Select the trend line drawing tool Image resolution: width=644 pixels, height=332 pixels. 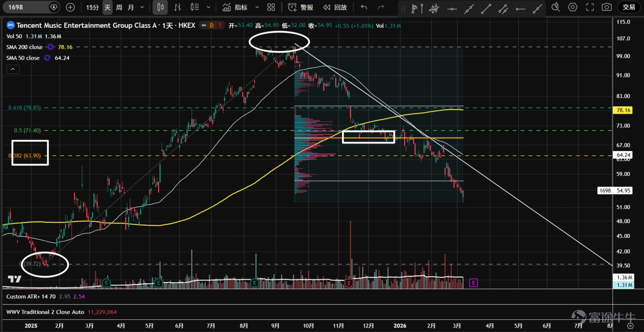click(x=486, y=8)
